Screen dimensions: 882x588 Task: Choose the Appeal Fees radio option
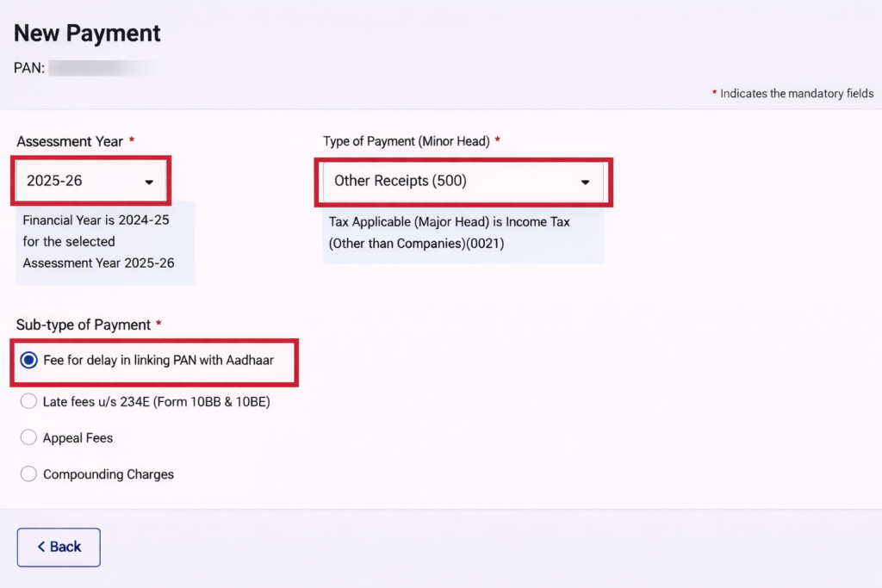tap(28, 438)
